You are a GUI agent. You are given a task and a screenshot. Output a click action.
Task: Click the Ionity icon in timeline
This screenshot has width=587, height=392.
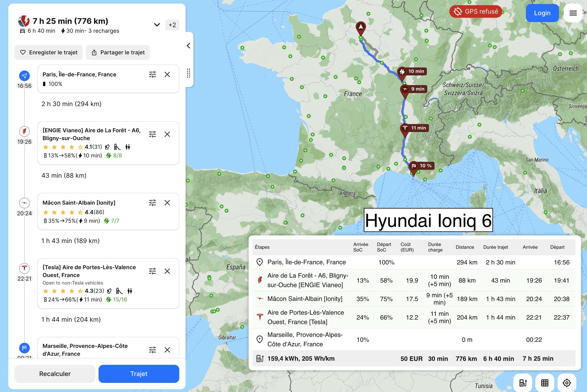[x=24, y=203]
